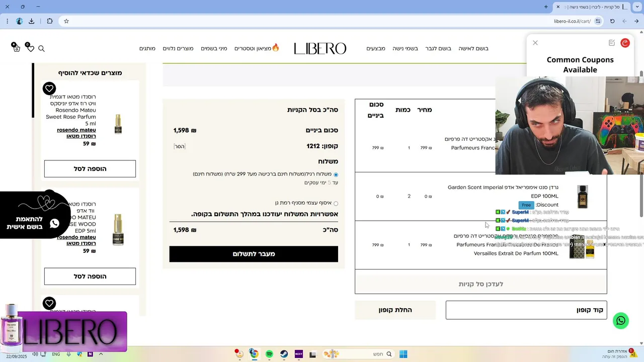
Task: Select regular shipping radio option
Action: pyautogui.click(x=336, y=174)
